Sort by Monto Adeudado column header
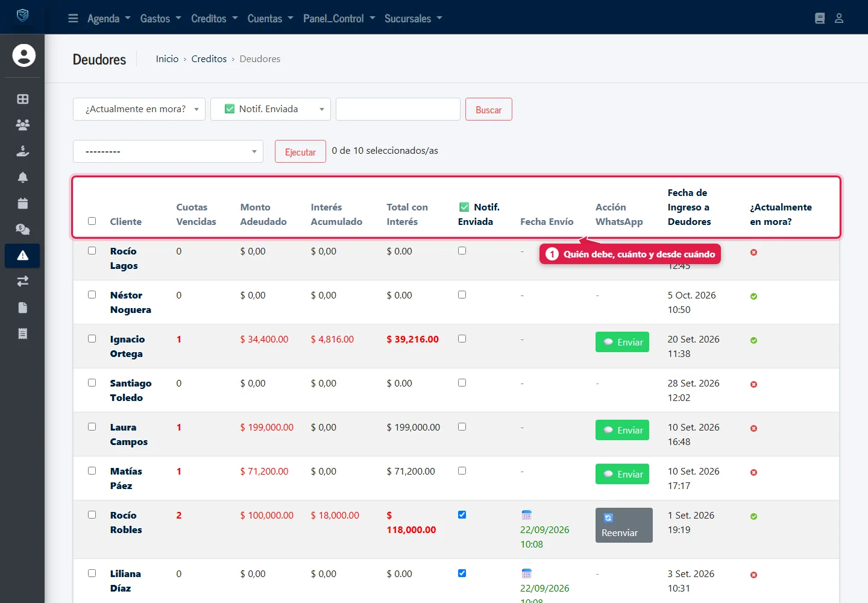Viewport: 868px width, 603px height. coord(263,215)
